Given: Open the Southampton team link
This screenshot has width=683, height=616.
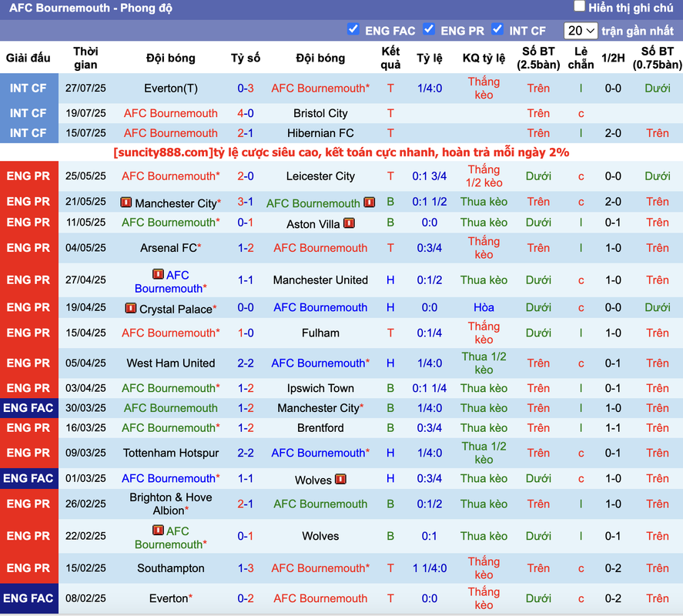Looking at the screenshot, I should (171, 568).
